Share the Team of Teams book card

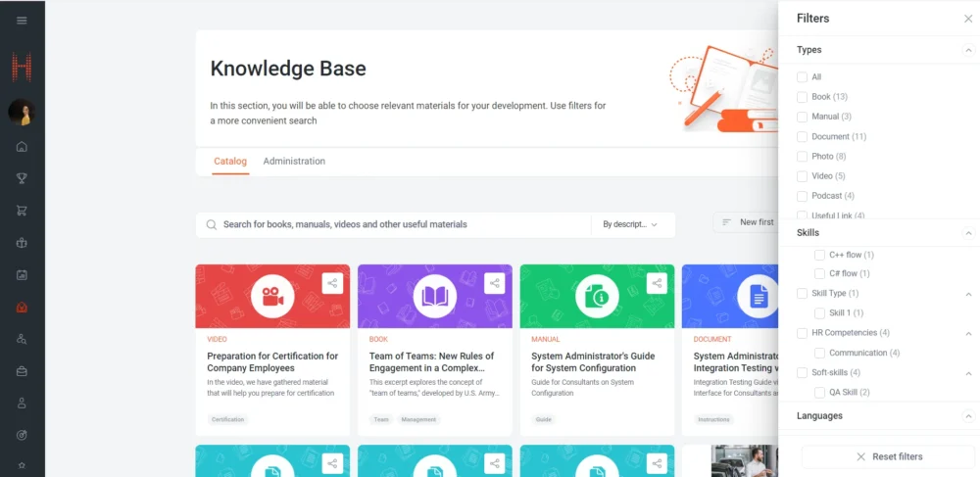495,283
